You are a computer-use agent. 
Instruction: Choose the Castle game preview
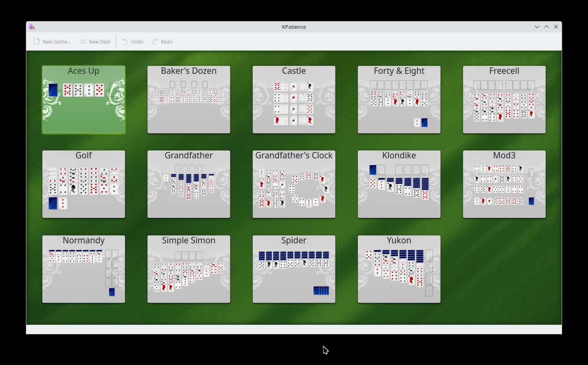pyautogui.click(x=294, y=100)
